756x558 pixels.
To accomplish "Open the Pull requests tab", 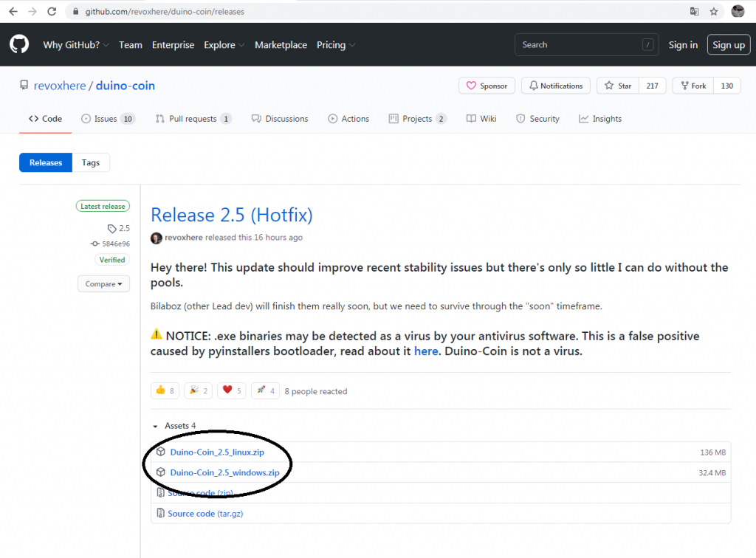I will [193, 119].
